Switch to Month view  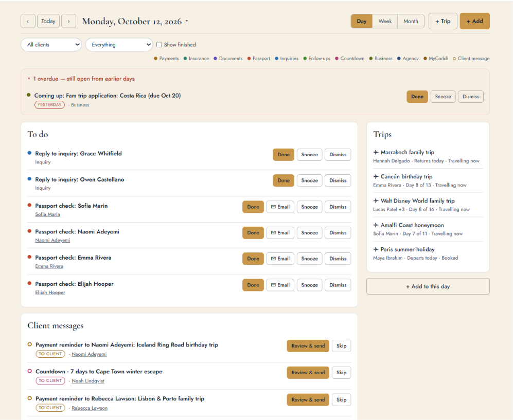tap(411, 21)
